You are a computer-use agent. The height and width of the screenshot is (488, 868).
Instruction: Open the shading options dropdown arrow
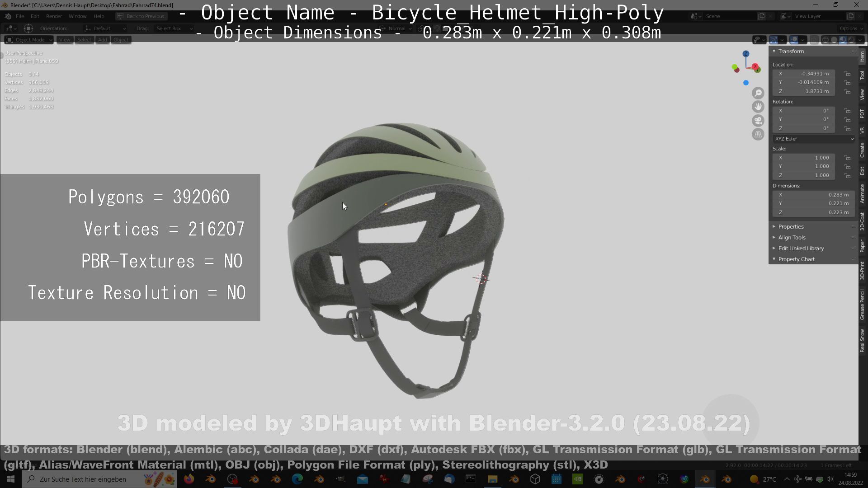pyautogui.click(x=860, y=40)
